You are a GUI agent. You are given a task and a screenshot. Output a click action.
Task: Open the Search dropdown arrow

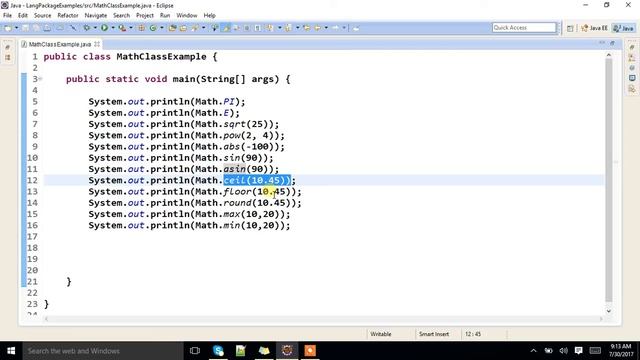(x=203, y=28)
